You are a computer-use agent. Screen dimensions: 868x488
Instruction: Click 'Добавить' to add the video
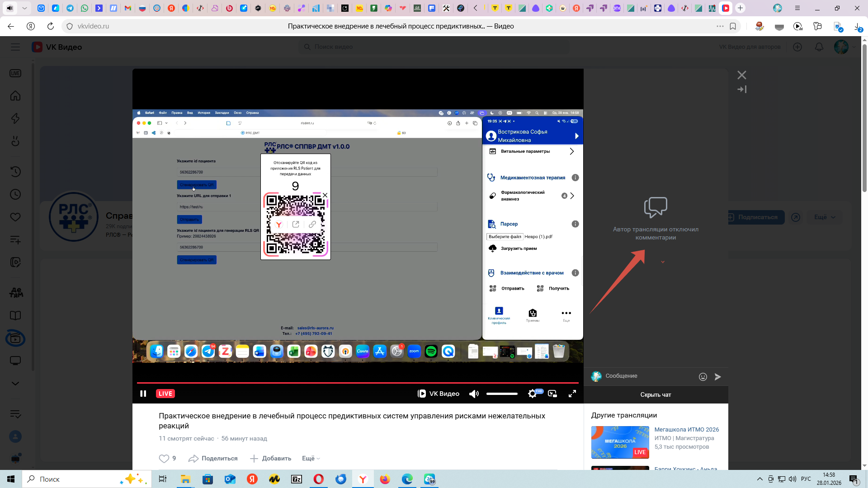click(270, 458)
